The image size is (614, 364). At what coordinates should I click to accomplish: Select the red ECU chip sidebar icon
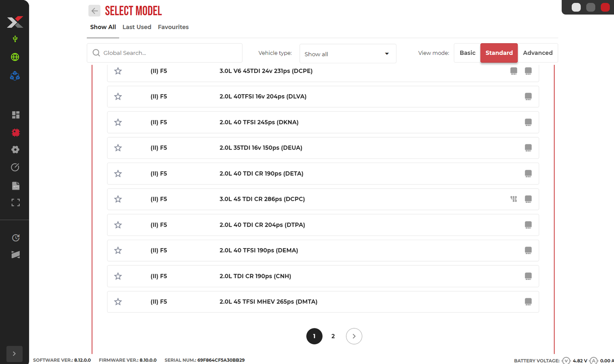click(x=16, y=132)
